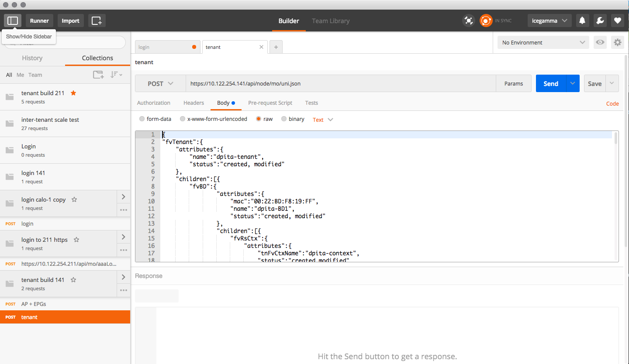Open notifications bell icon
The image size is (629, 364).
pyautogui.click(x=582, y=21)
